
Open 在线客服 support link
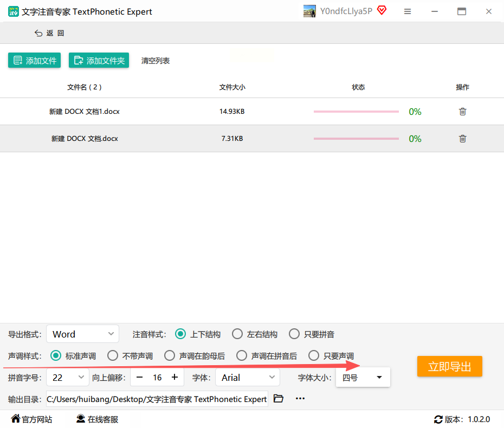[x=98, y=419]
